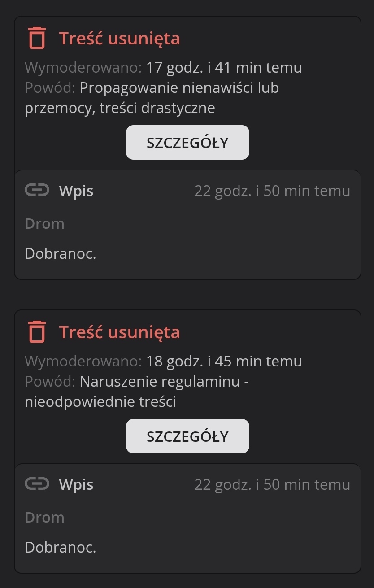The image size is (374, 588).
Task: Open SZCZEGÓŁY for the hate-propagation removal
Action: coord(187,143)
